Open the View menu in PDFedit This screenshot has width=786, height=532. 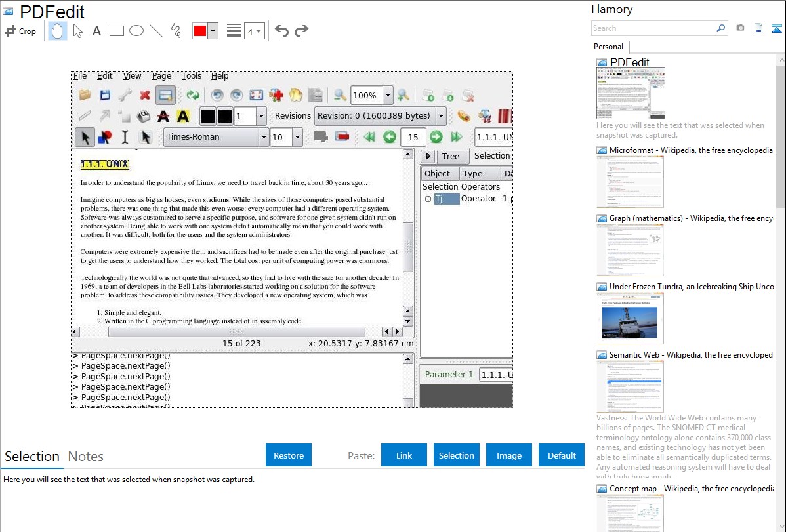(133, 75)
